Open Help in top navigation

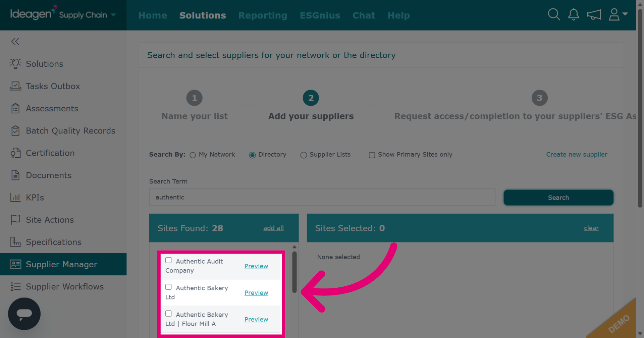(399, 15)
